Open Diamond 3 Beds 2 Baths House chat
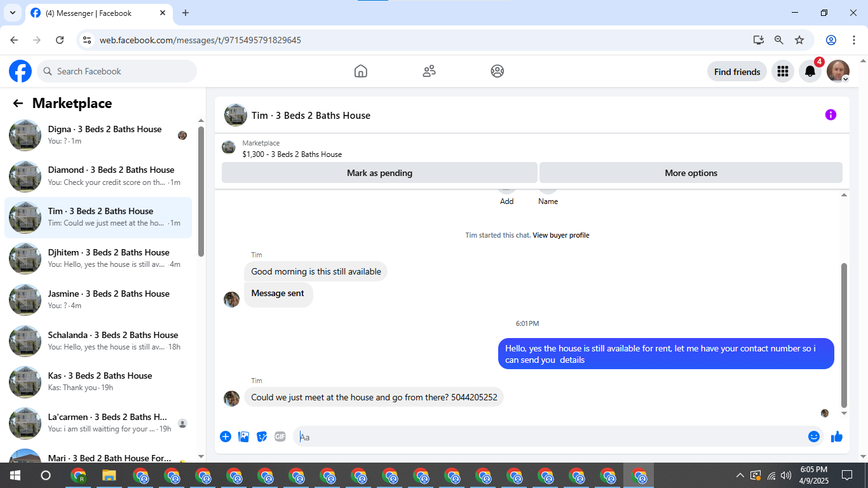This screenshot has height=488, width=868. [x=98, y=176]
